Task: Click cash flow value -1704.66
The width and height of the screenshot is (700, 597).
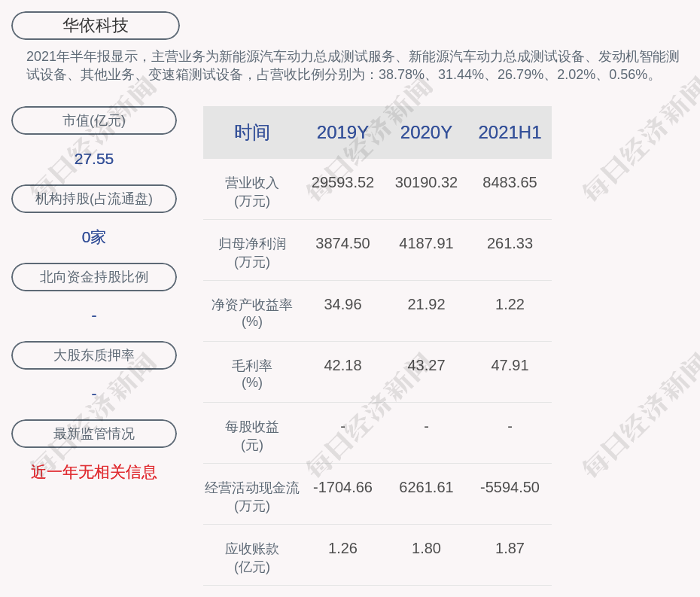Action: (x=343, y=487)
